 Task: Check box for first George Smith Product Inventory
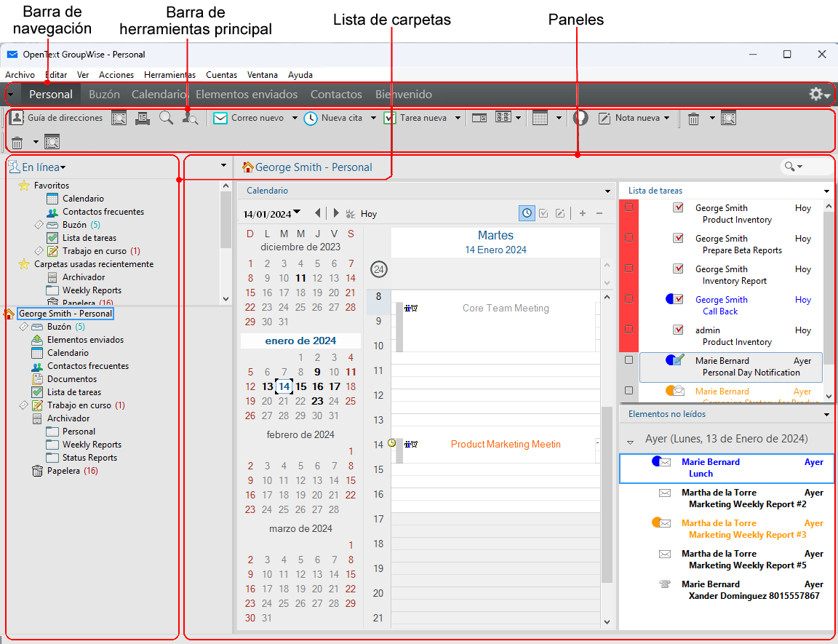coord(629,207)
